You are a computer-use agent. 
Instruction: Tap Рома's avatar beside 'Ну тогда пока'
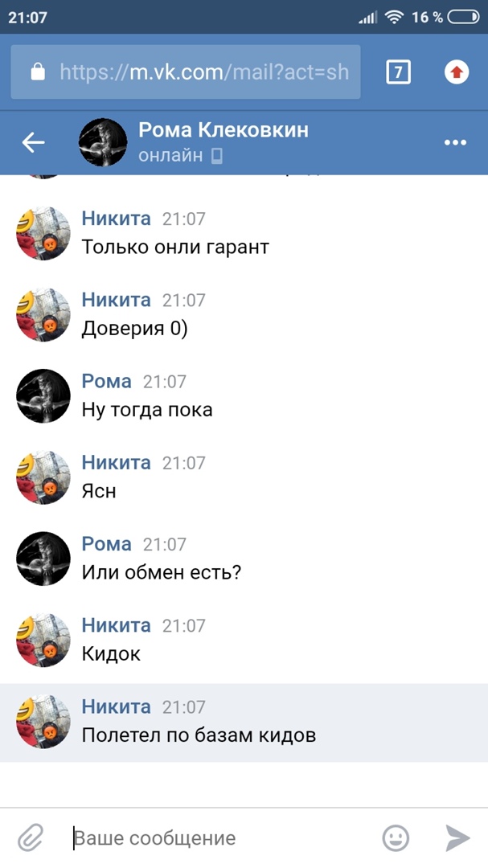coord(43,395)
